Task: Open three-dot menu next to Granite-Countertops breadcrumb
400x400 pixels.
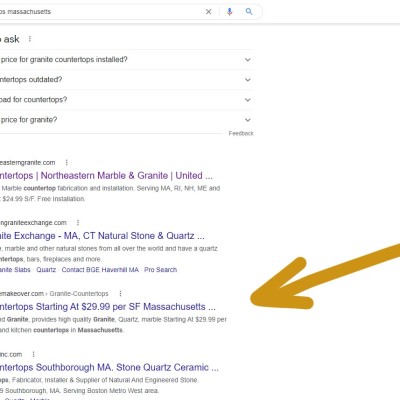Action: click(120, 293)
